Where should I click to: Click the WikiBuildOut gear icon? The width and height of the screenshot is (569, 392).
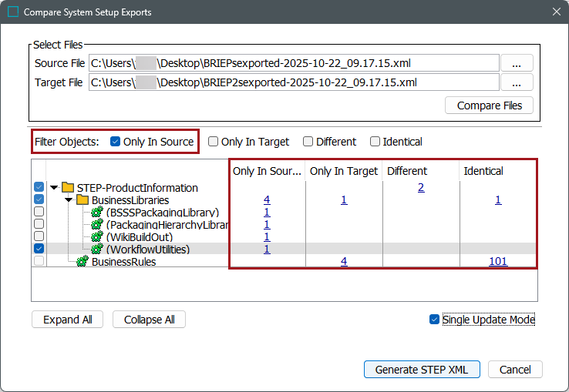point(97,237)
